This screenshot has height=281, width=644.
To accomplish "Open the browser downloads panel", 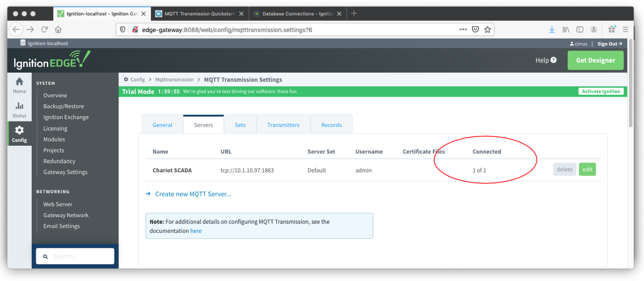I will tap(552, 30).
